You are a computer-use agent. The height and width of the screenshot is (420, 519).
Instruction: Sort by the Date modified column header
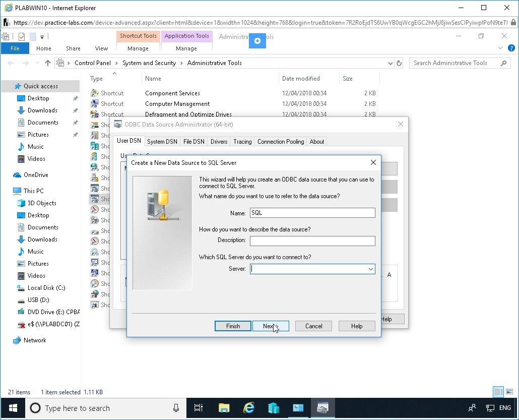pos(301,79)
